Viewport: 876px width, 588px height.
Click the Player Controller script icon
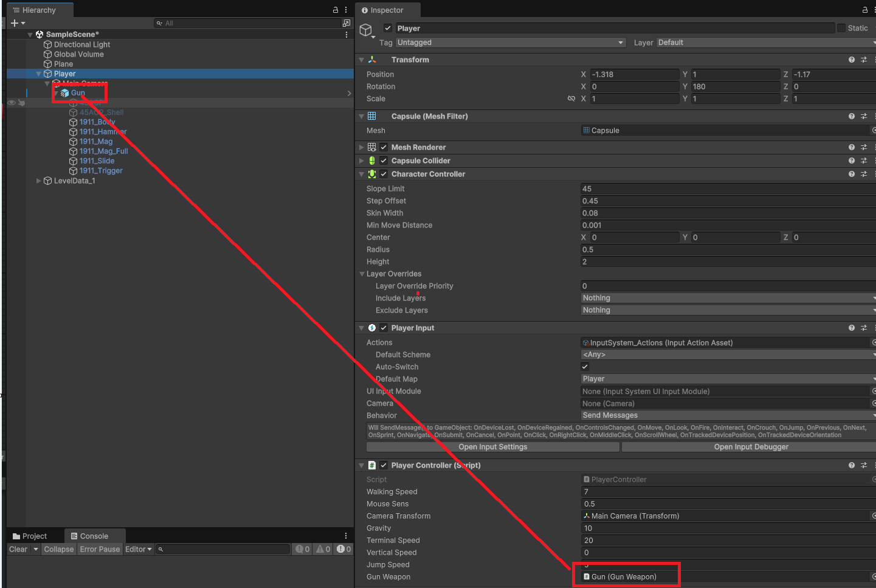372,465
